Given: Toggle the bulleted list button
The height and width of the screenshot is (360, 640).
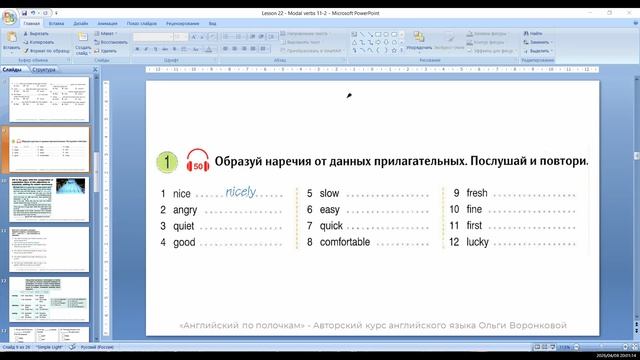Looking at the screenshot, I should click(x=227, y=37).
